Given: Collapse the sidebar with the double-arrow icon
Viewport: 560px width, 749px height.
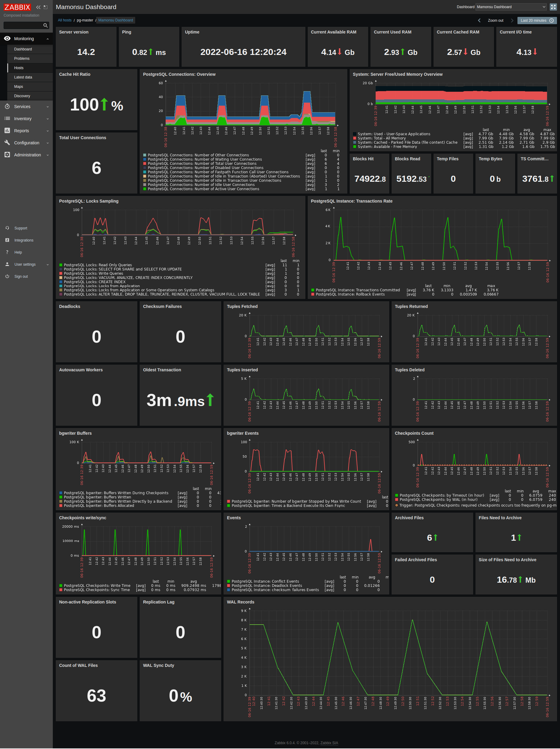Looking at the screenshot, I should (38, 7).
